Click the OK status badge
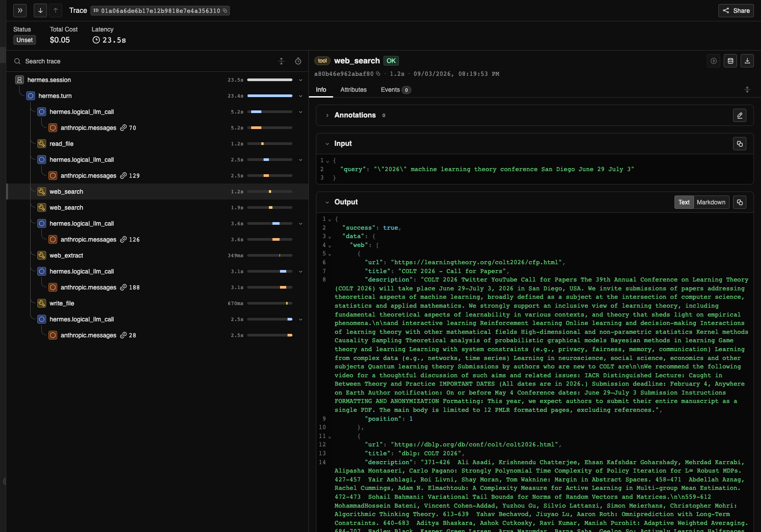761x532 pixels. point(391,61)
